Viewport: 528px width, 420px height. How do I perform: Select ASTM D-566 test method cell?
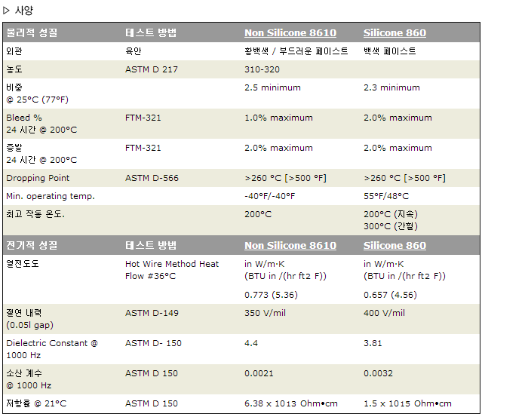(x=152, y=178)
